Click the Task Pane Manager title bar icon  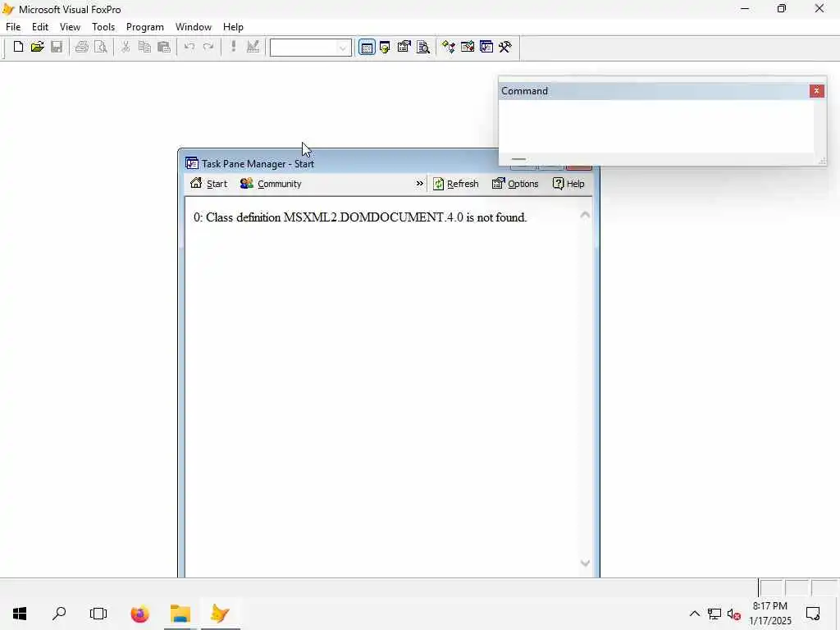(x=192, y=163)
